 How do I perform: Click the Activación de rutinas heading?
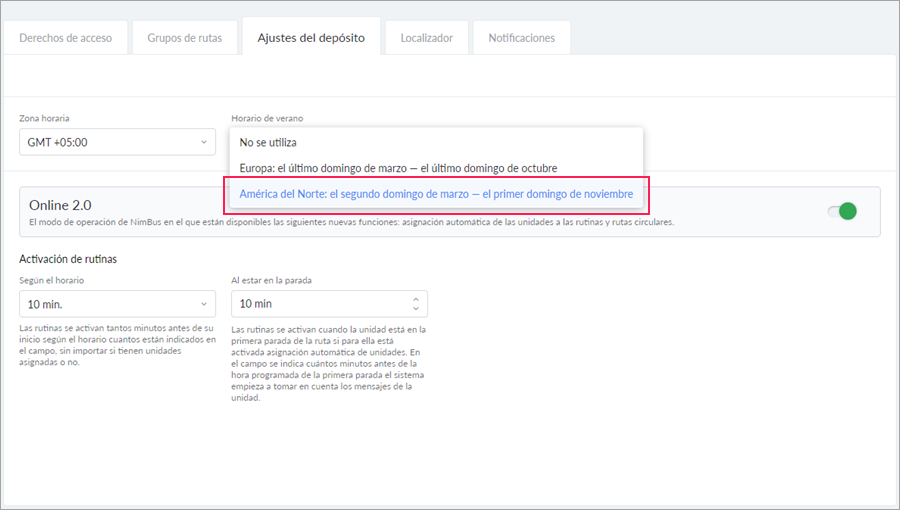[68, 259]
